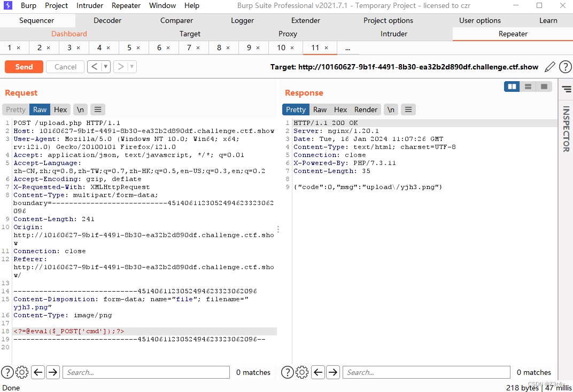Click the request/response pane divider handle
573x392 pixels.
click(x=278, y=229)
